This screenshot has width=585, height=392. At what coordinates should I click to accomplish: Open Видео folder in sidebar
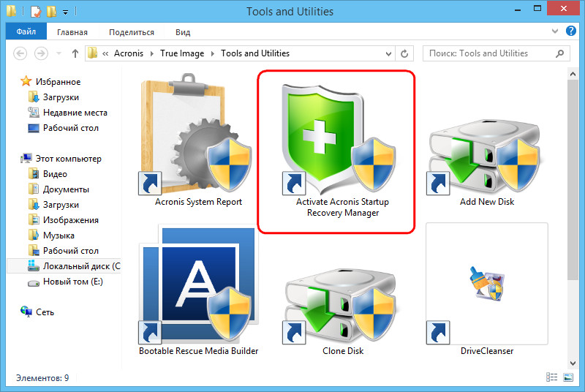(x=55, y=174)
